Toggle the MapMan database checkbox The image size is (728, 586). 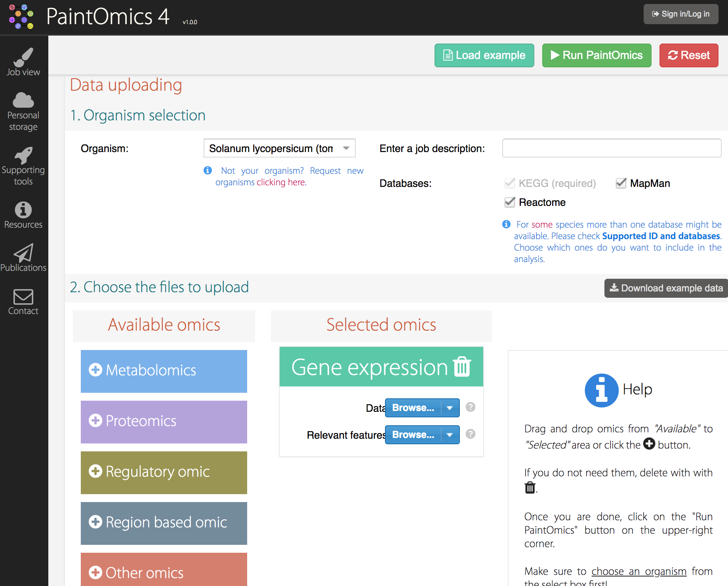(621, 183)
